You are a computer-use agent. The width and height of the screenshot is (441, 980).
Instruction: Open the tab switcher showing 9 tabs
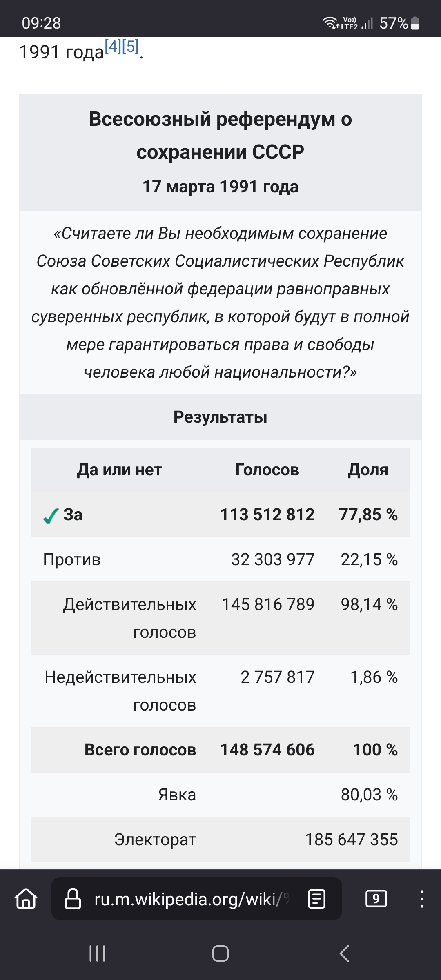376,899
